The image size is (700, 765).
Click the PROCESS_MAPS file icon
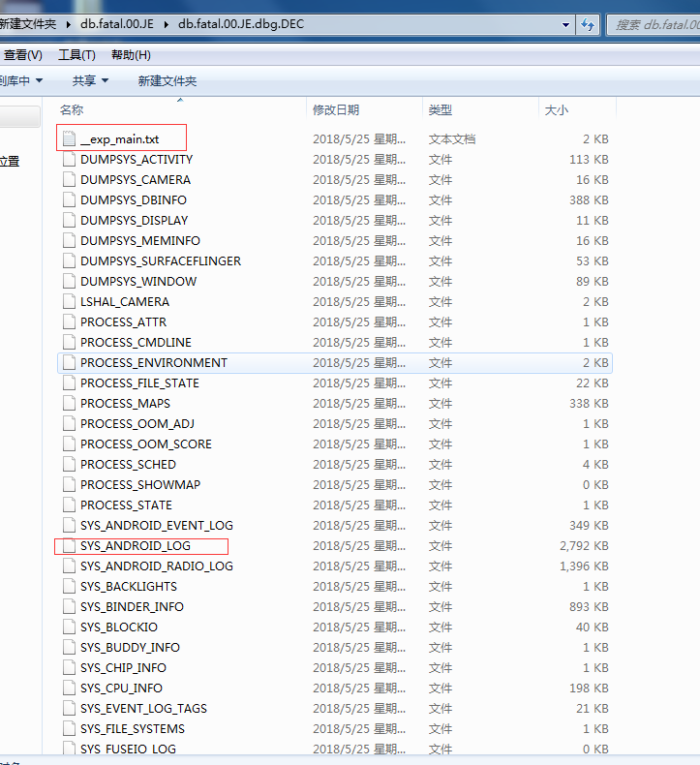70,404
